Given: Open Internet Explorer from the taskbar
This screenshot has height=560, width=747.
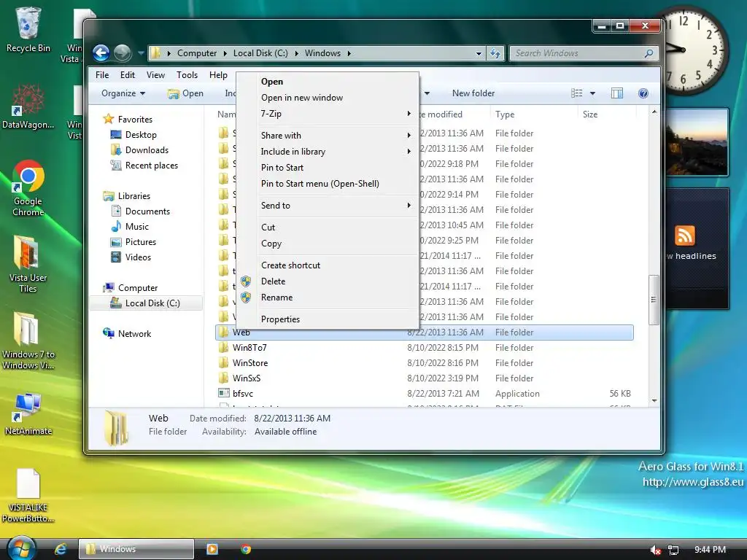Looking at the screenshot, I should click(61, 549).
